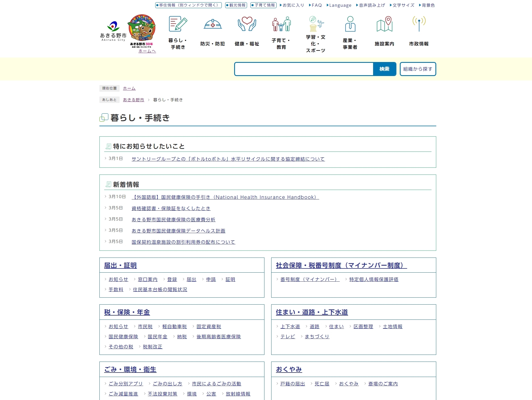This screenshot has width=532, height=400.
Task: Select the 暮らし・手続き pen icon
Action: [x=178, y=24]
